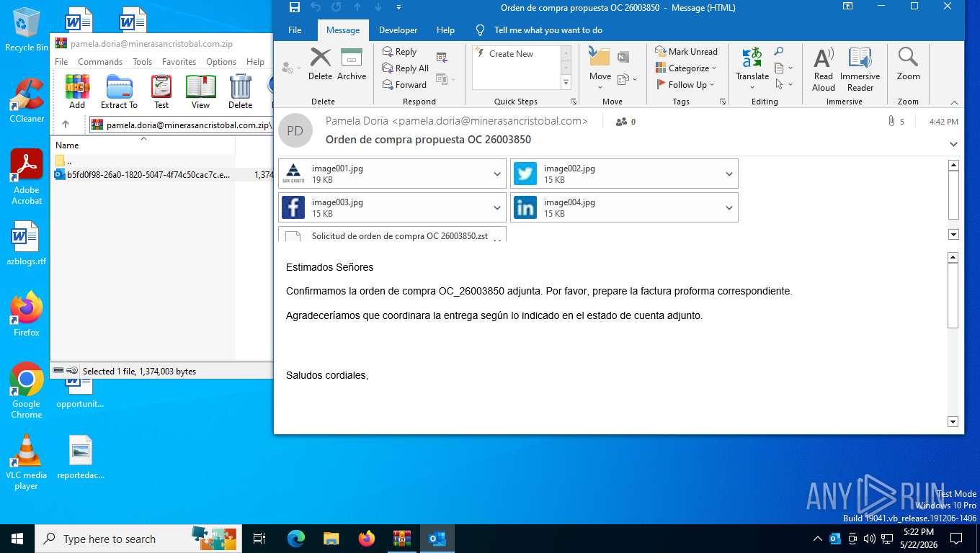Open WinRAR Options menu

[x=221, y=62]
